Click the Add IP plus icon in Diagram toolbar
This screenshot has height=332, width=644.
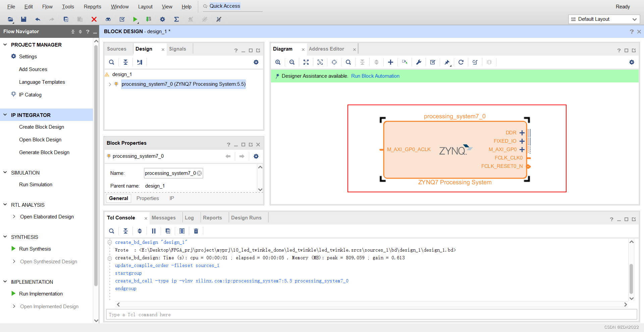click(390, 62)
